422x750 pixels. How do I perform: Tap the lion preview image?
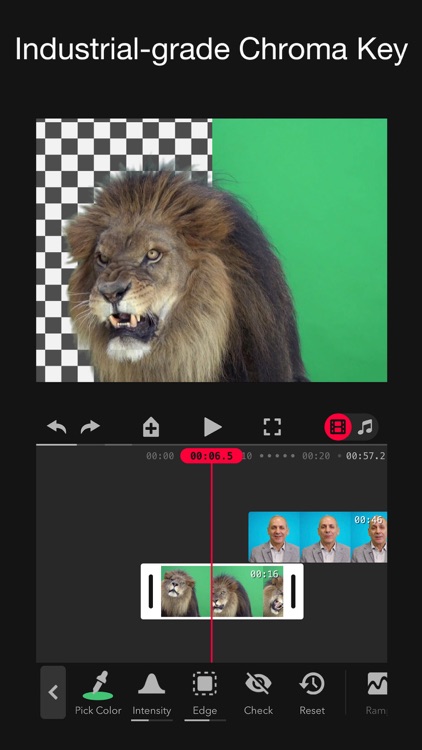pyautogui.click(x=211, y=250)
